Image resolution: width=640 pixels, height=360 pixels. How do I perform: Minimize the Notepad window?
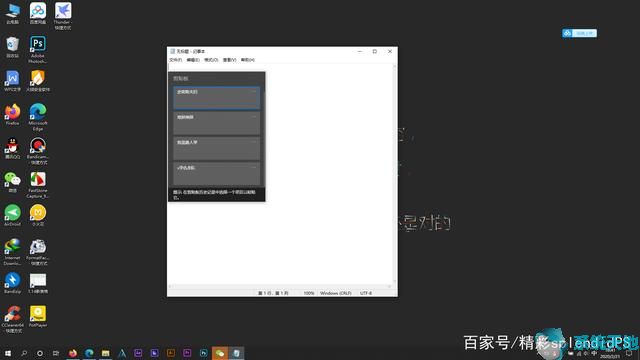coord(360,51)
